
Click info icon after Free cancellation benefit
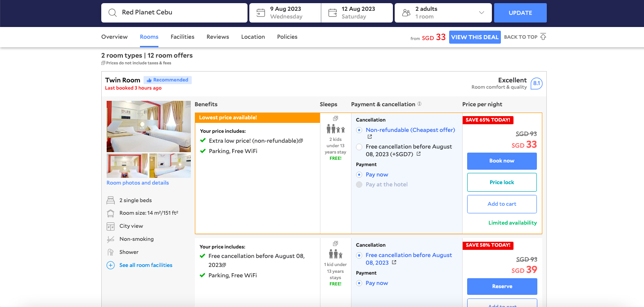224,265
